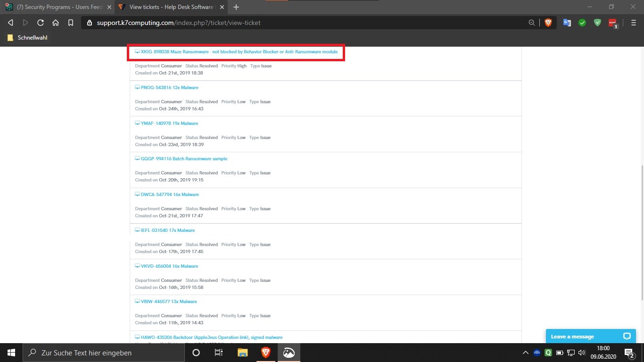
Task: Open the Windows Start menu
Action: tap(11, 353)
